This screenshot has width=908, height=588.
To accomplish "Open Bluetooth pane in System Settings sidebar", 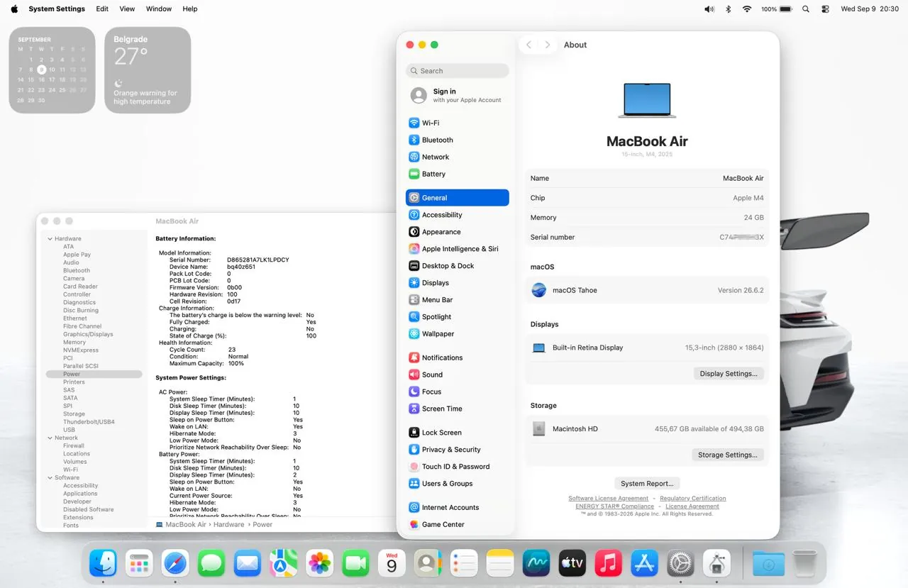I will (457, 140).
